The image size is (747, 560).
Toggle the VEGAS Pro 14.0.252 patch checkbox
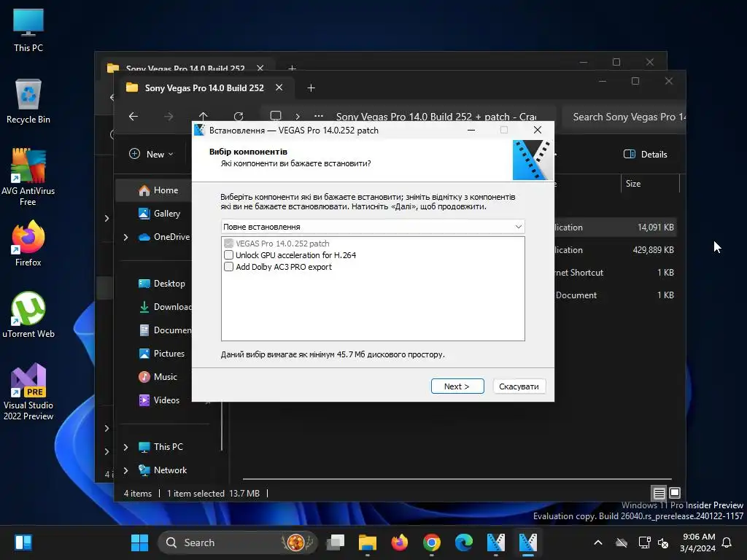coord(228,244)
